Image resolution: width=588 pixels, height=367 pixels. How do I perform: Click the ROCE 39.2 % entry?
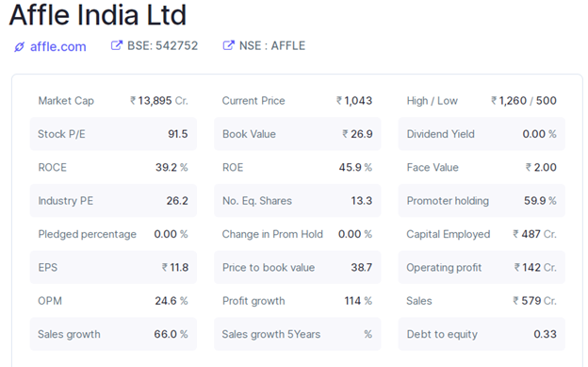[x=113, y=167]
